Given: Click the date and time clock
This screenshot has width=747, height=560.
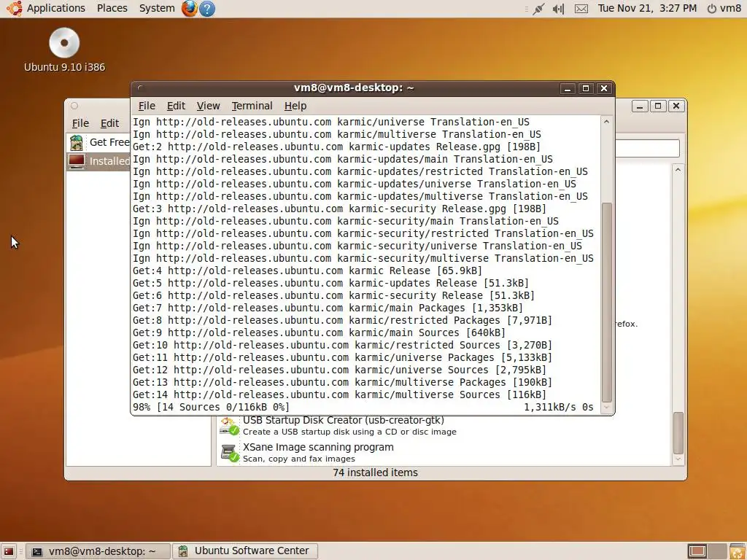Looking at the screenshot, I should click(647, 8).
